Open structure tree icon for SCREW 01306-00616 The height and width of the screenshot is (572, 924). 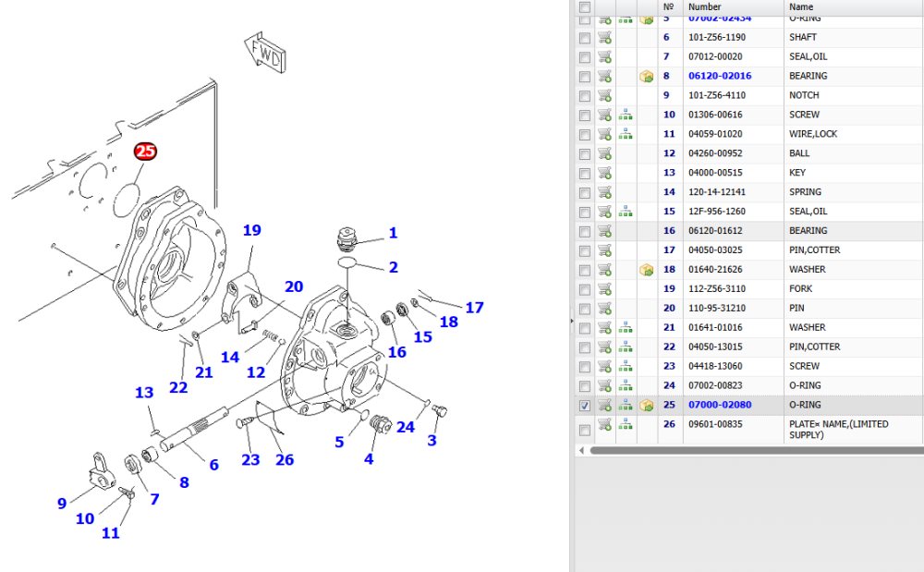pos(626,115)
